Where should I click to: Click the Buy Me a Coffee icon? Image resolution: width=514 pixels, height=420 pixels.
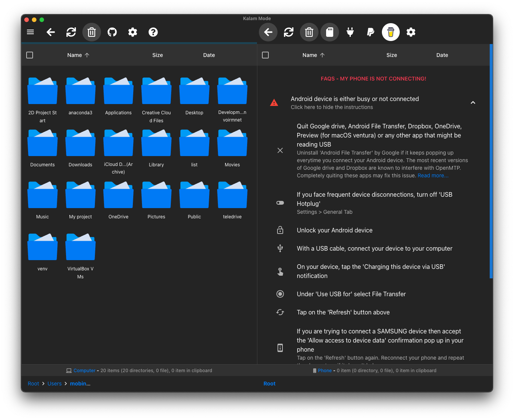click(x=391, y=32)
